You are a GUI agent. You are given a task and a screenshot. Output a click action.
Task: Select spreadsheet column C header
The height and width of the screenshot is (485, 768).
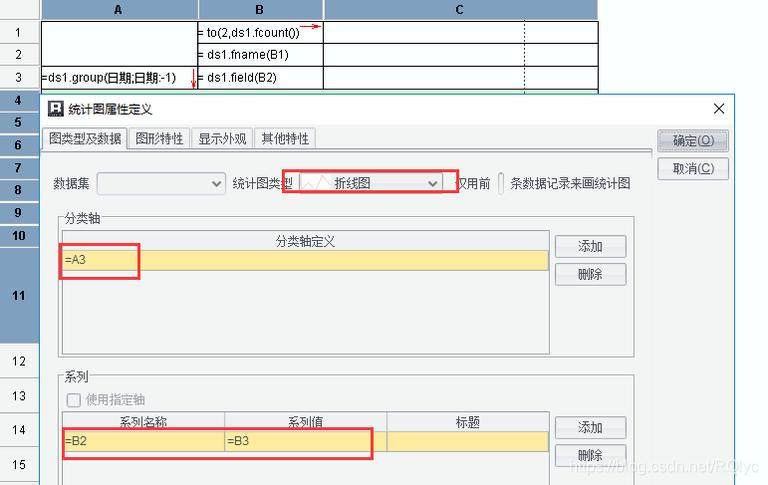(460, 10)
